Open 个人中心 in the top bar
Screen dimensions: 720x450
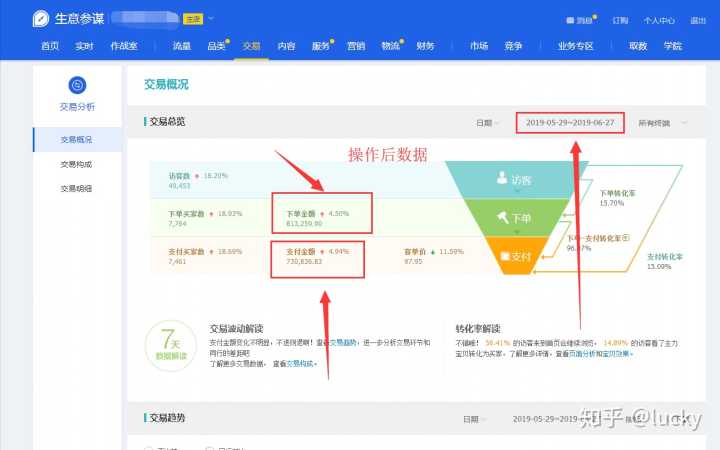click(659, 20)
